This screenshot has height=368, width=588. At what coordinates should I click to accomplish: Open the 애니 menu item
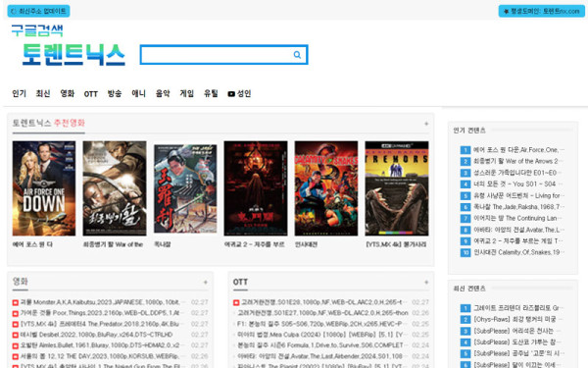pyautogui.click(x=138, y=93)
